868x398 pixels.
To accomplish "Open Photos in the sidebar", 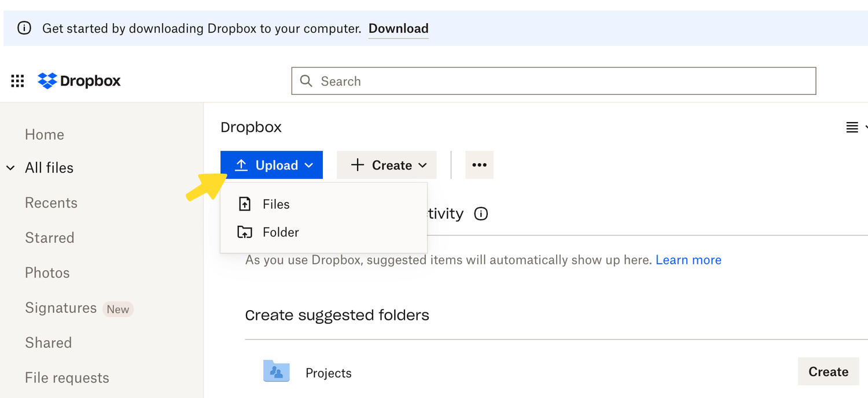I will pos(47,273).
